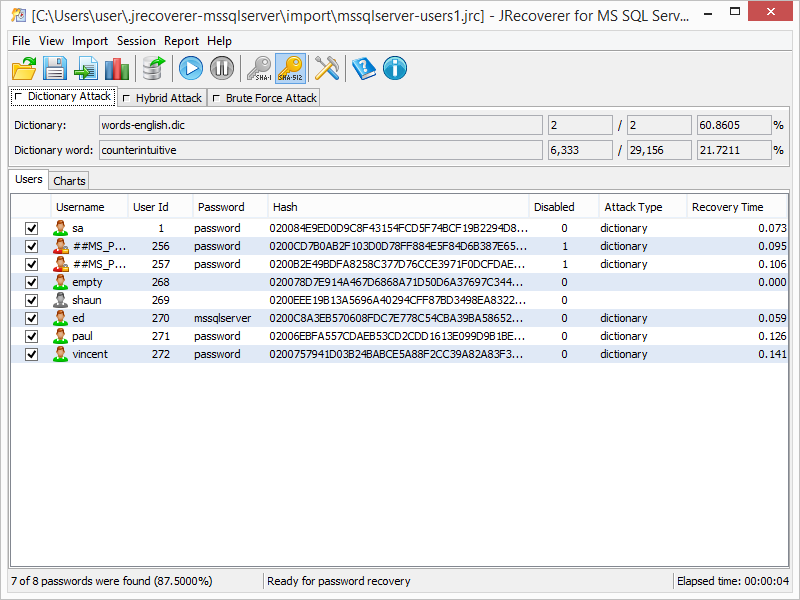Click the Elapsed time status entry
Screen dimensions: 800x600
pos(733,581)
